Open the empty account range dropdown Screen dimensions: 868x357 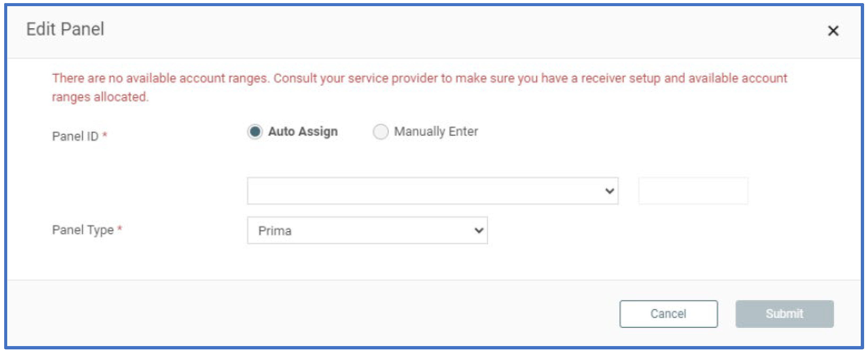(x=424, y=191)
